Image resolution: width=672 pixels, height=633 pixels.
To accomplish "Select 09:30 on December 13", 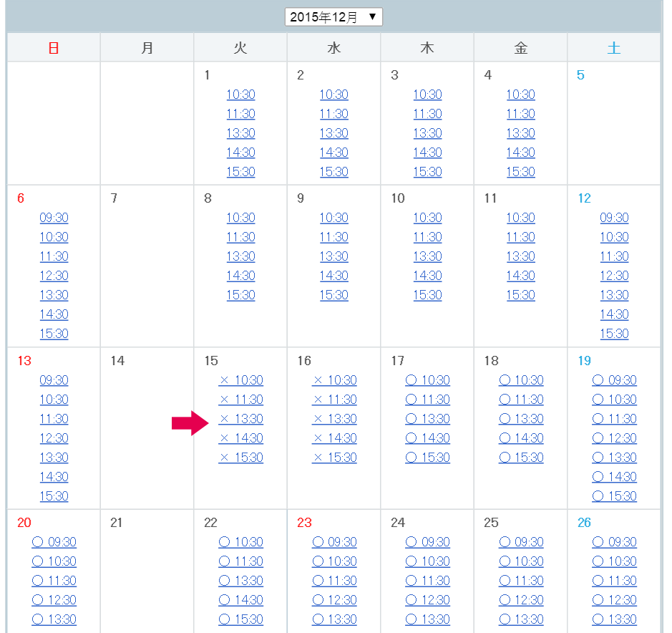I will tap(54, 380).
